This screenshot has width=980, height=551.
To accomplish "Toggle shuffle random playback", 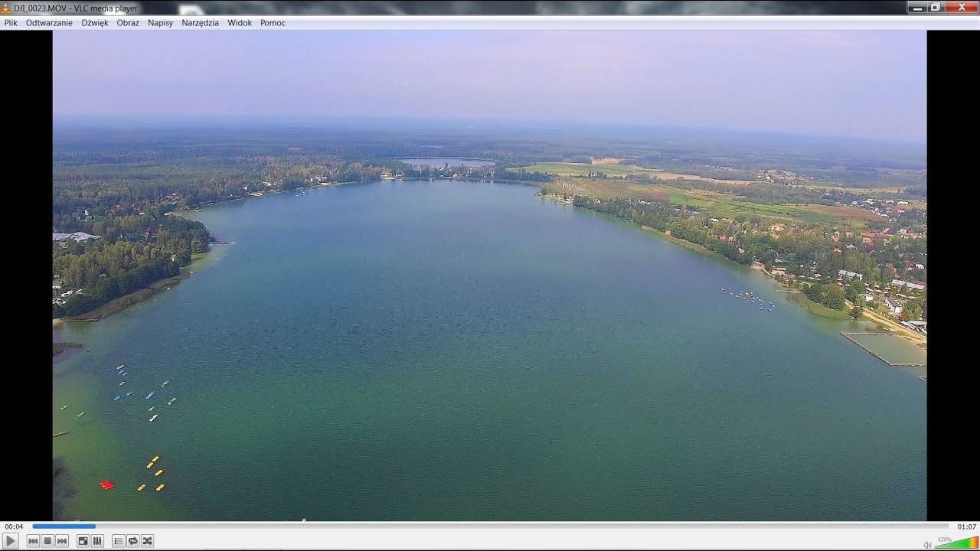I will 147,541.
